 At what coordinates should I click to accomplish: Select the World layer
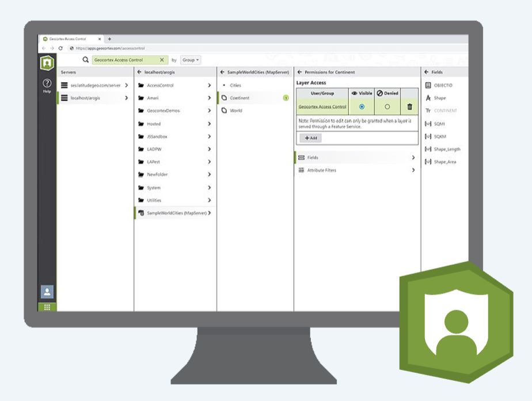[x=255, y=110]
